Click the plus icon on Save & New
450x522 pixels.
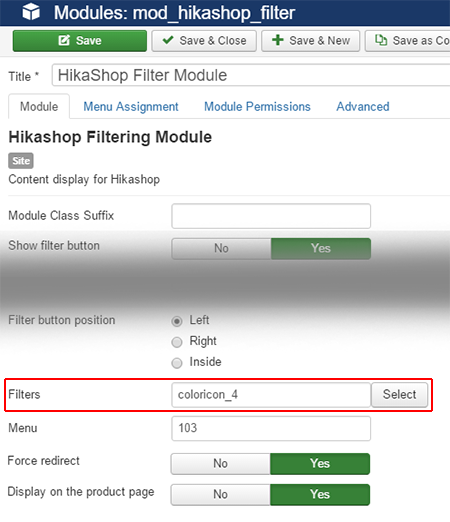tap(277, 40)
